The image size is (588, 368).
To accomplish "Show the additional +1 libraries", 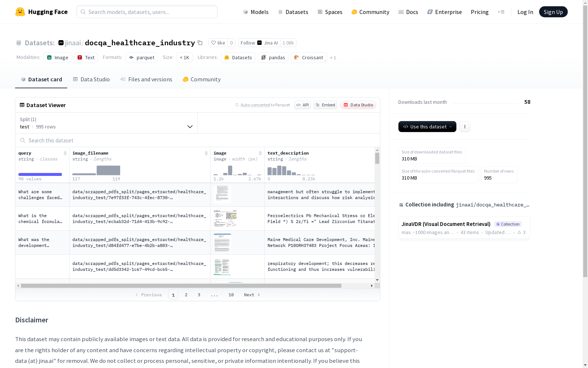I will (x=333, y=57).
